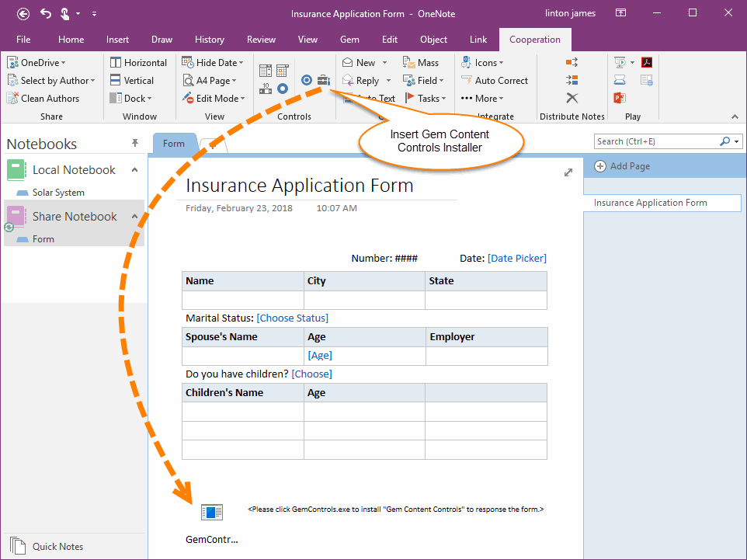Open the OneDrive dropdown
Image resolution: width=747 pixels, height=560 pixels.
tap(36, 62)
